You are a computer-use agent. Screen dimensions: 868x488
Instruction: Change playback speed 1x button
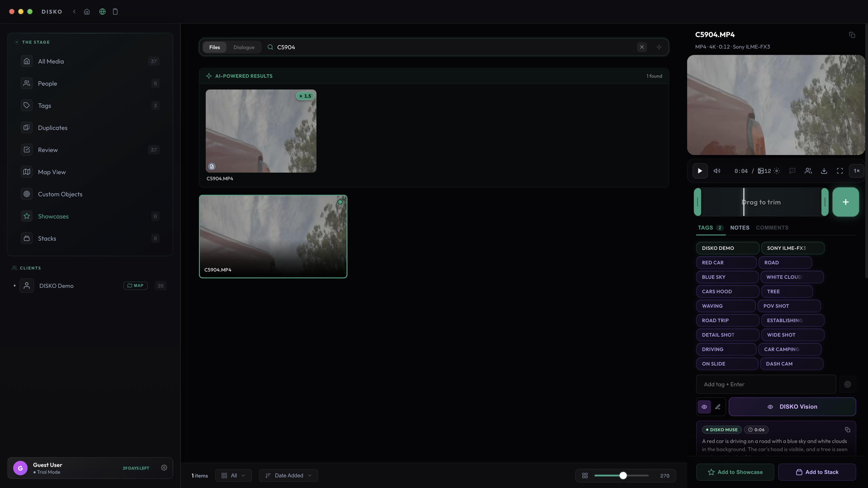856,171
